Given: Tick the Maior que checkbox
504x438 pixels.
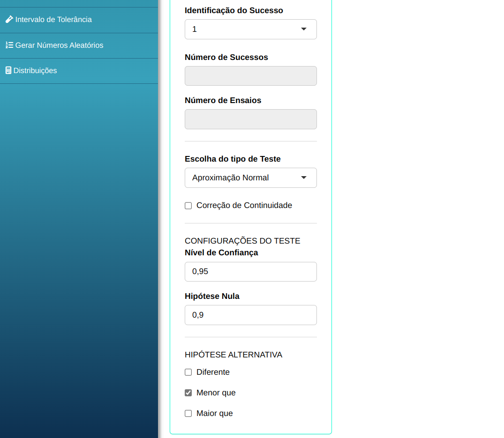Looking at the screenshot, I should tap(188, 414).
